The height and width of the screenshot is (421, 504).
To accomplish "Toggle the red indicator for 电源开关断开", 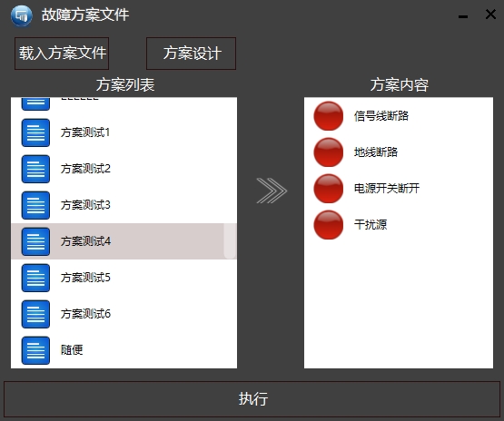I will click(329, 189).
